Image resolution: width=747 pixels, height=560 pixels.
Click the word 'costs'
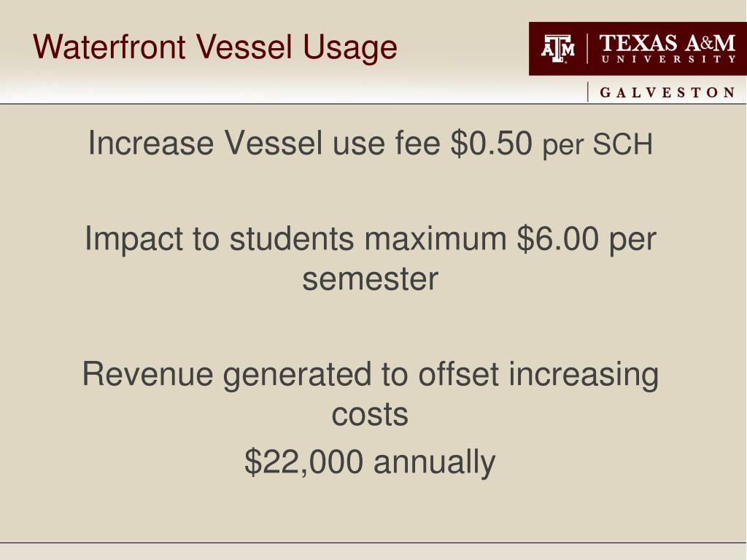(x=370, y=415)
